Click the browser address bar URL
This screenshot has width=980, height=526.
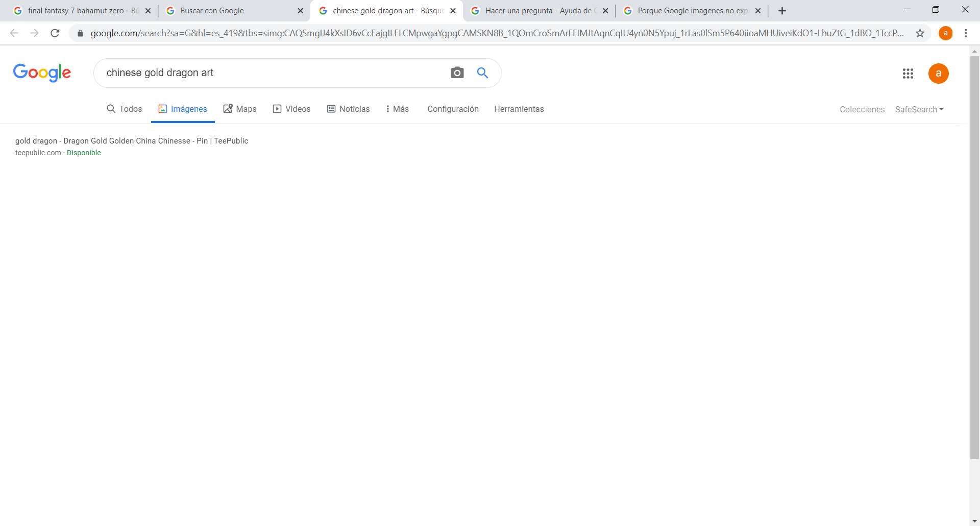click(497, 33)
